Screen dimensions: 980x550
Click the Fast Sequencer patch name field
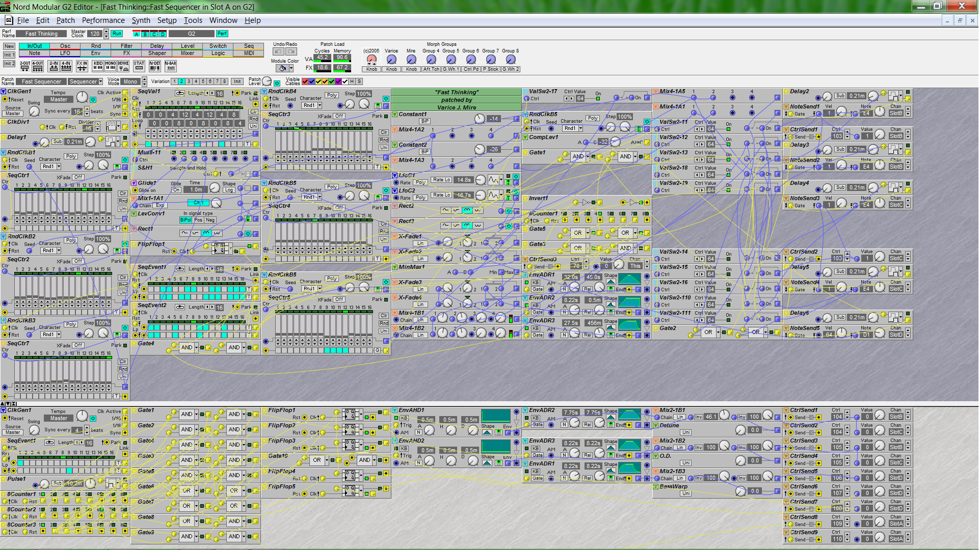click(41, 81)
